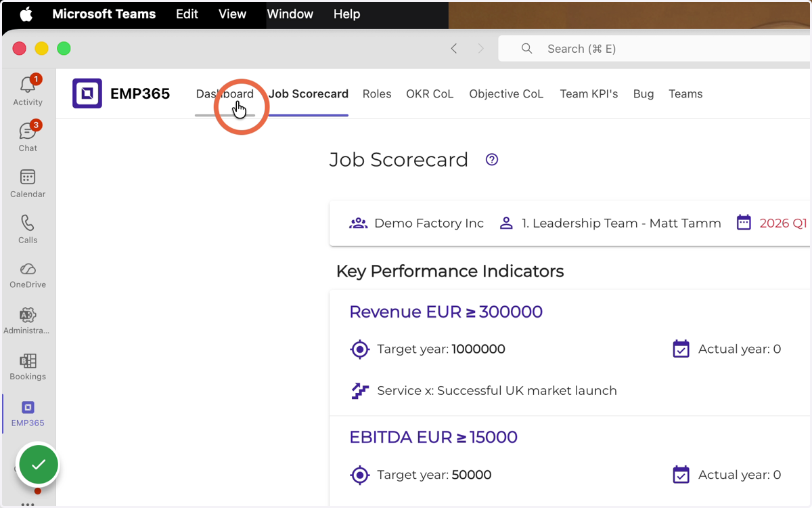Click the Job Scorecard page heading
Screen dimensions: 812x508
[x=399, y=160]
